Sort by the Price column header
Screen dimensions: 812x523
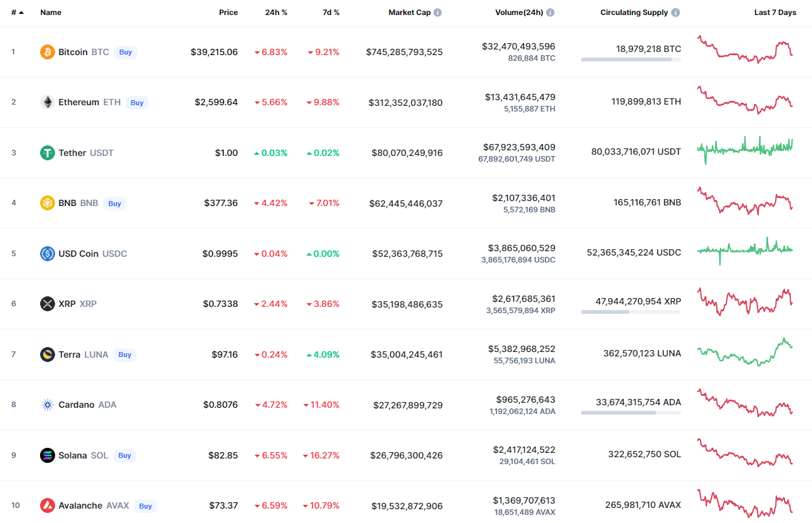tap(228, 13)
